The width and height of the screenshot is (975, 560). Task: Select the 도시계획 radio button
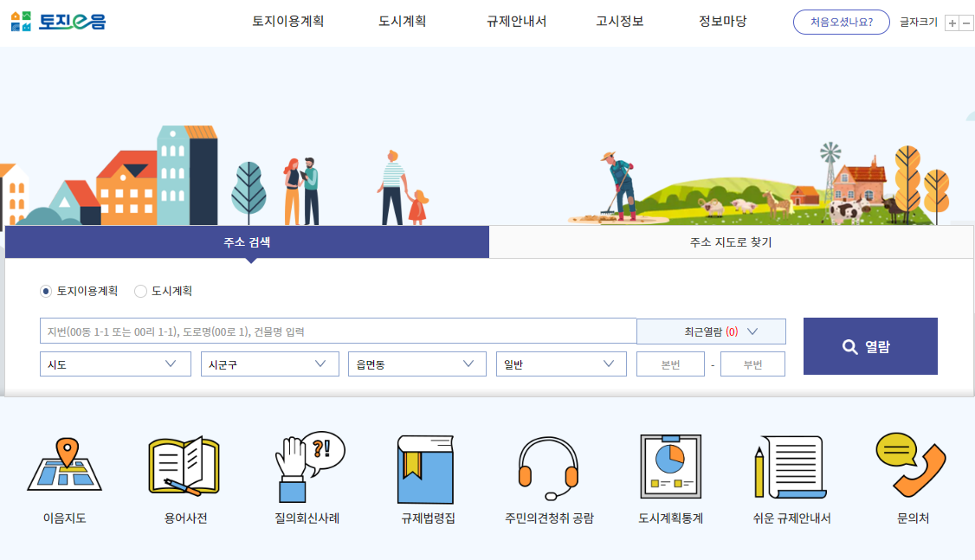coord(139,291)
